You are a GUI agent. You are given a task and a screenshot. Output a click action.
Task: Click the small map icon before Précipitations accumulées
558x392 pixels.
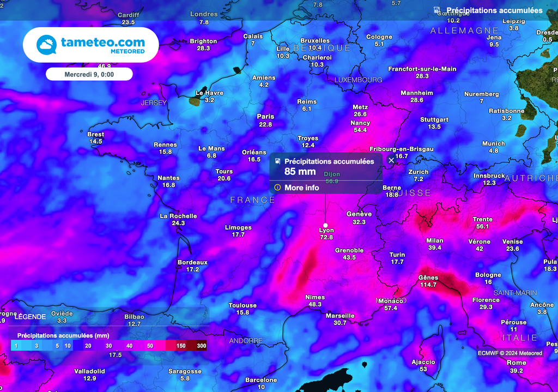pyautogui.click(x=278, y=161)
